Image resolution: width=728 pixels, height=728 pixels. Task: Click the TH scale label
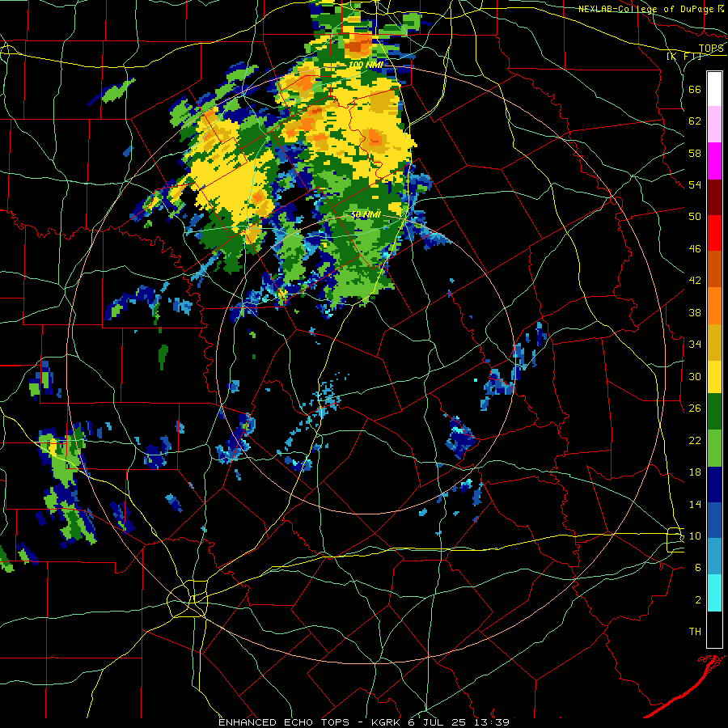pyautogui.click(x=695, y=632)
